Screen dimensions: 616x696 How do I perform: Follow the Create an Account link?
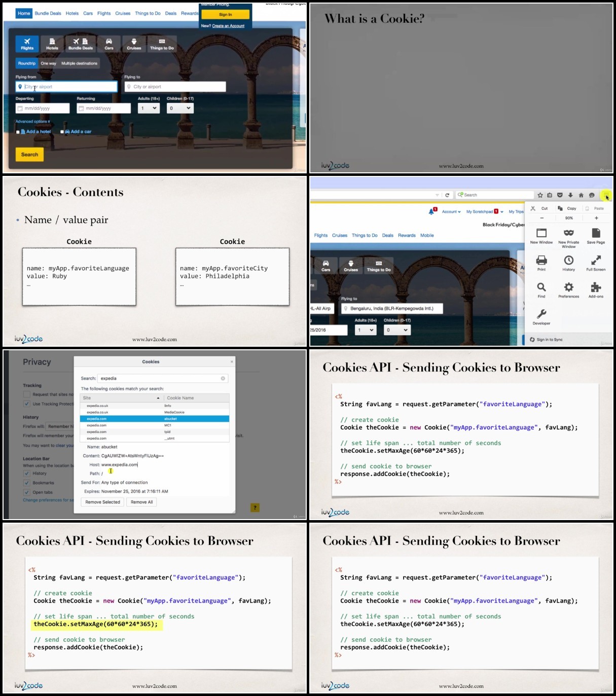[x=228, y=26]
